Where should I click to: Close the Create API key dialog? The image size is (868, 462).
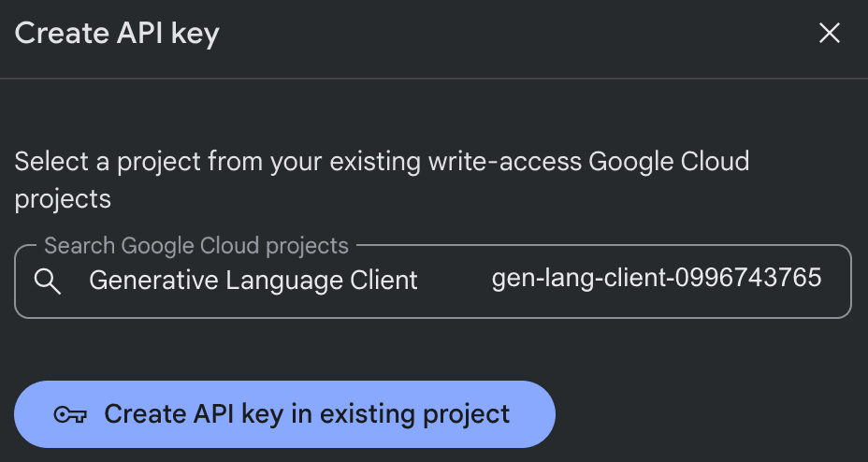coord(830,33)
